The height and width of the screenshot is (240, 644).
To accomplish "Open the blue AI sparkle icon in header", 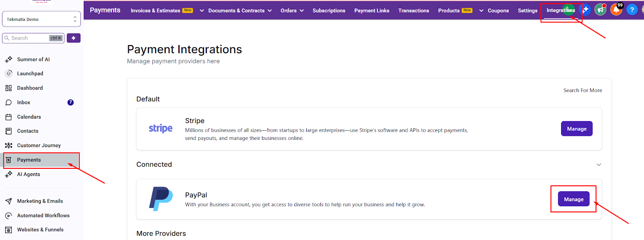I will (586, 10).
